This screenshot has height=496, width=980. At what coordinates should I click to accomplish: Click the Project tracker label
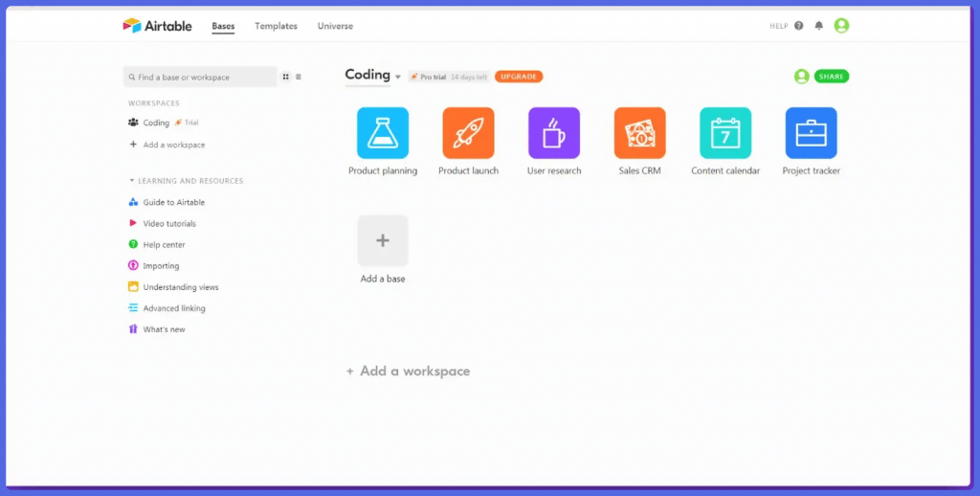(811, 170)
